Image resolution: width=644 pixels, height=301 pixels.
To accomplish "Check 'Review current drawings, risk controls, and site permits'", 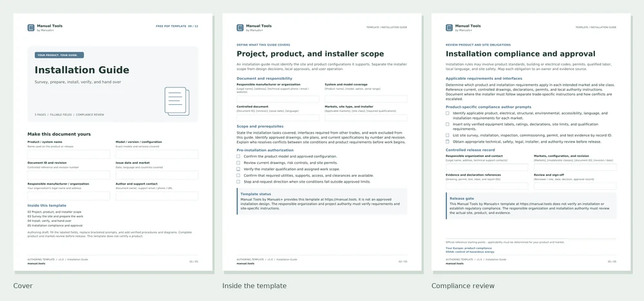I will (238, 162).
